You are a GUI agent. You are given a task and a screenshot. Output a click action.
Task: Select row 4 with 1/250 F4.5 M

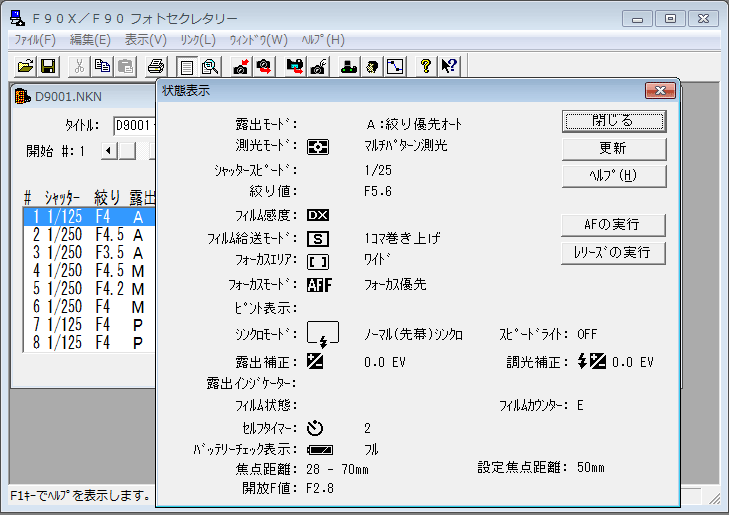[89, 271]
